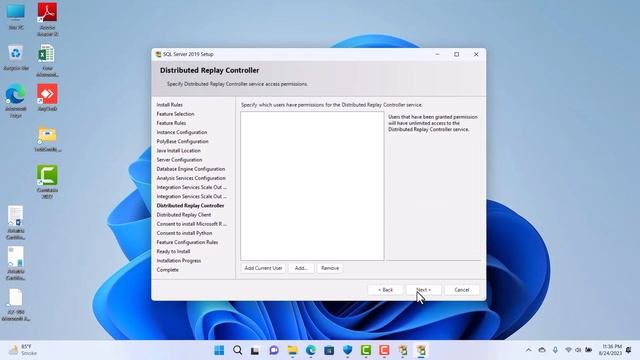This screenshot has width=640, height=360.
Task: Select Instance Configuration step
Action: pos(182,132)
